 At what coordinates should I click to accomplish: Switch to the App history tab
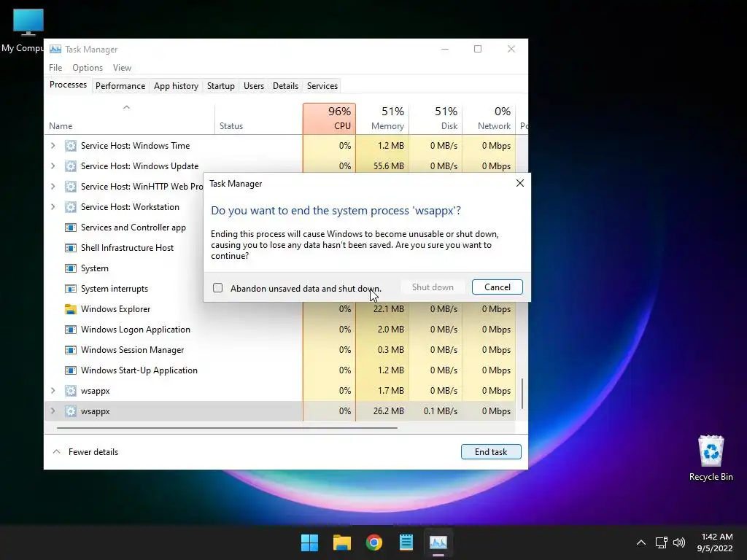tap(176, 86)
